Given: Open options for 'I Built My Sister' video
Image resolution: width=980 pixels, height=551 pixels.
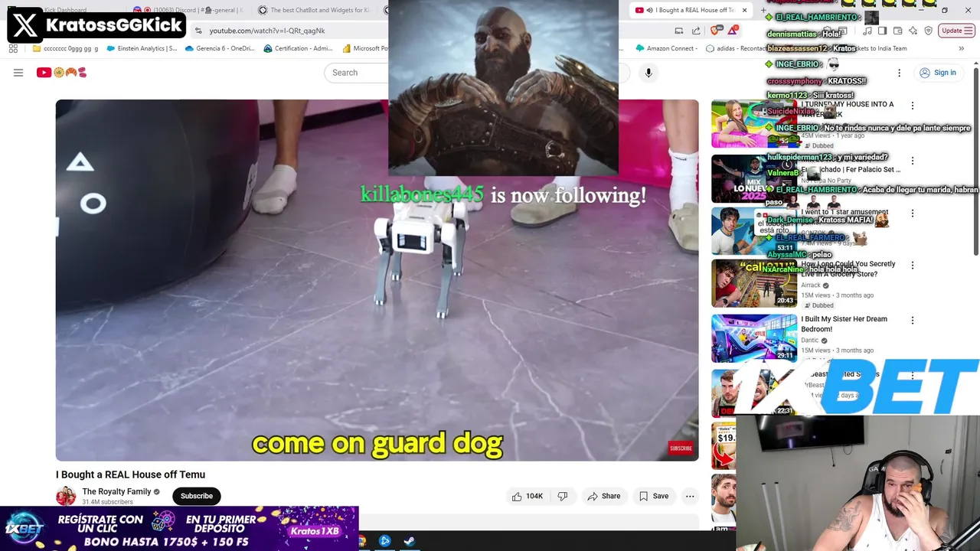Looking at the screenshot, I should click(912, 320).
